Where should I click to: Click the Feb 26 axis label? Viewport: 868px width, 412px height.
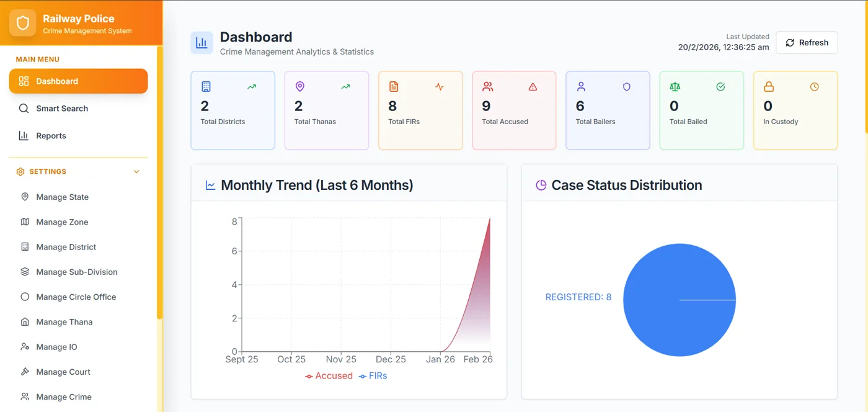click(x=478, y=359)
